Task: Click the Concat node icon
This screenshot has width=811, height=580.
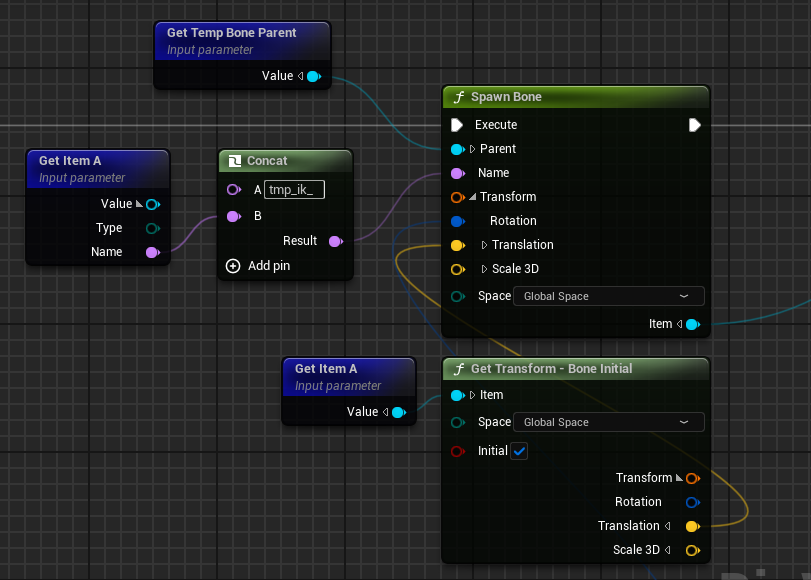Action: click(x=235, y=161)
